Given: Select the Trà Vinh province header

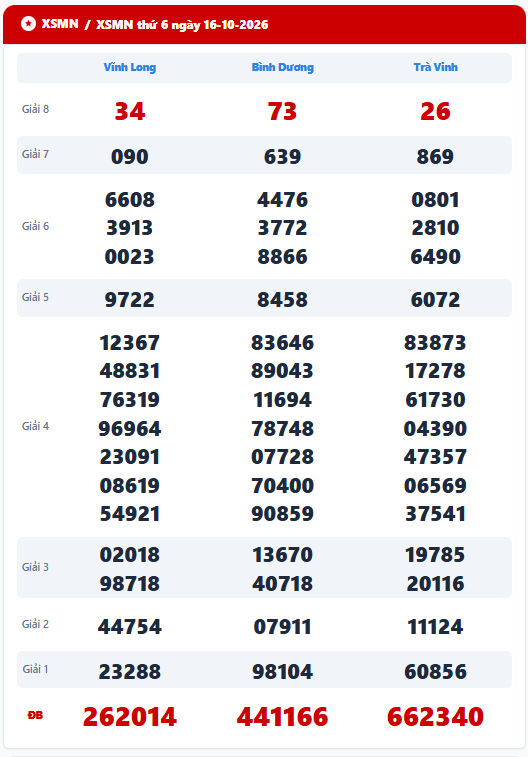Looking at the screenshot, I should click(435, 67).
